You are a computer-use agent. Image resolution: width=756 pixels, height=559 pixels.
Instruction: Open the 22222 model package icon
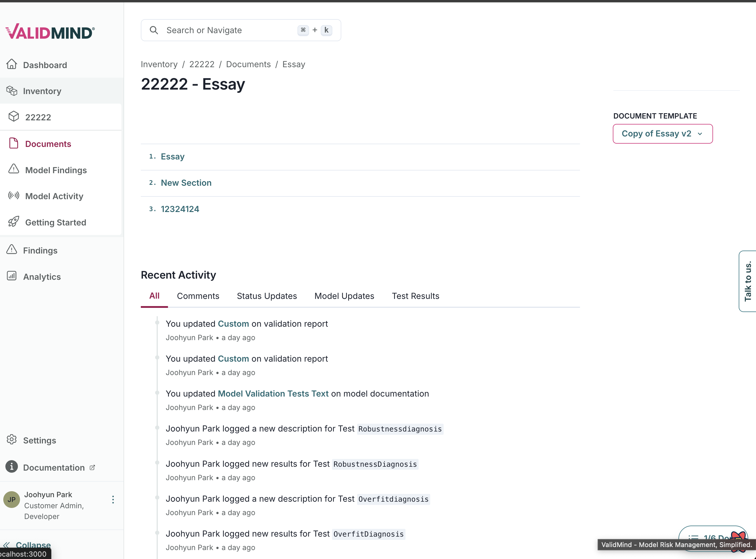14,116
